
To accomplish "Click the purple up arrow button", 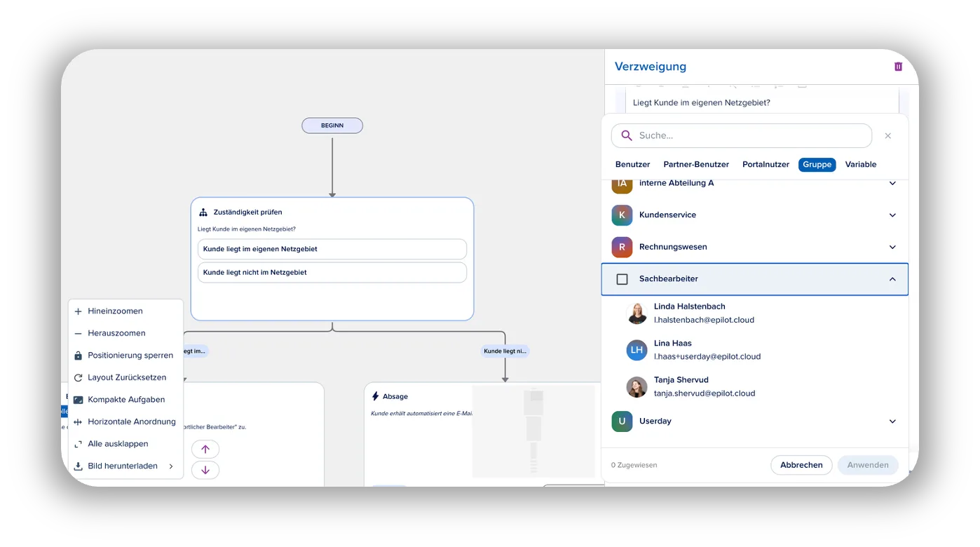I will 205,449.
